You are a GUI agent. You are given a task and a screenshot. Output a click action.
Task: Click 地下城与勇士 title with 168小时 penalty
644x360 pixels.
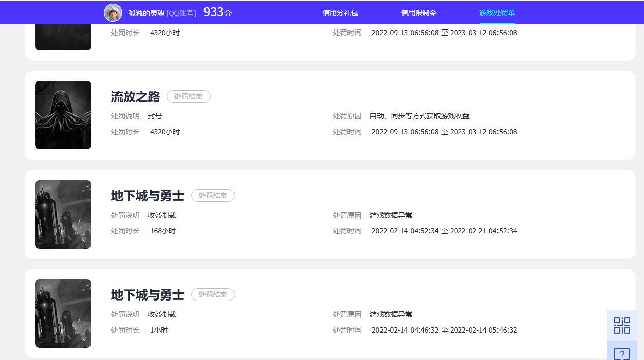148,196
